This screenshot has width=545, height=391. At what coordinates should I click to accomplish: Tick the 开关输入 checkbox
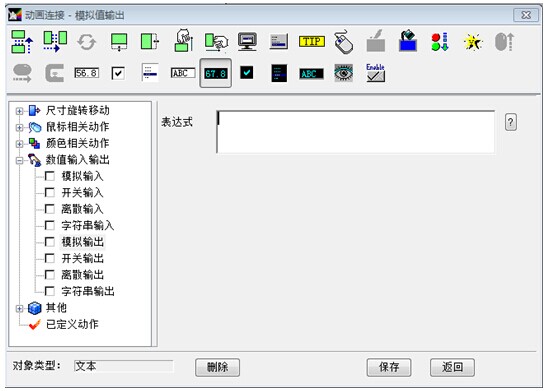click(x=50, y=192)
